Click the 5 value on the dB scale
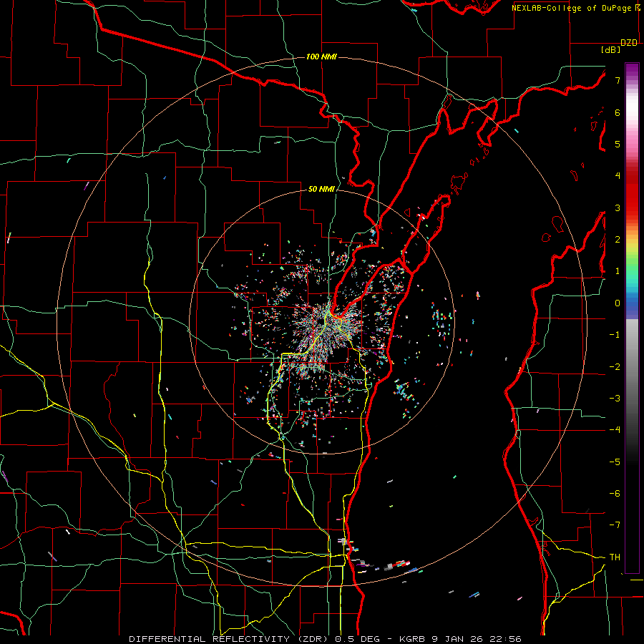The image size is (644, 644). tap(618, 144)
